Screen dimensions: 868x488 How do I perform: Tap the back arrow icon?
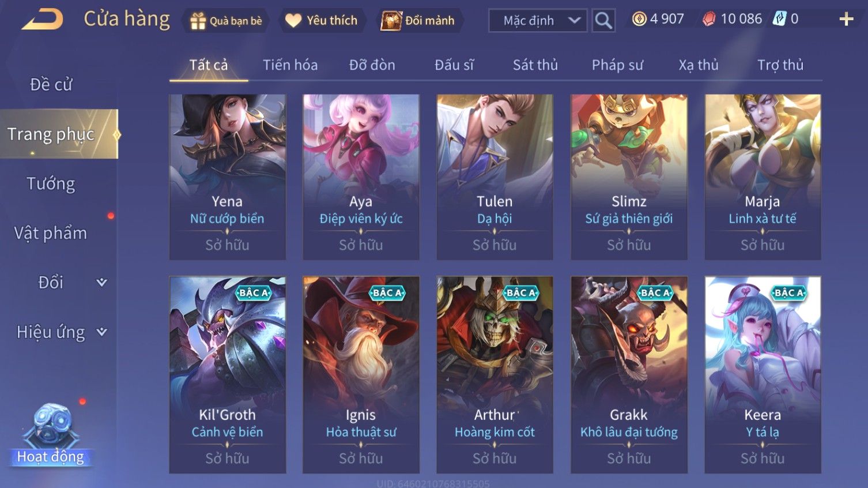[43, 20]
